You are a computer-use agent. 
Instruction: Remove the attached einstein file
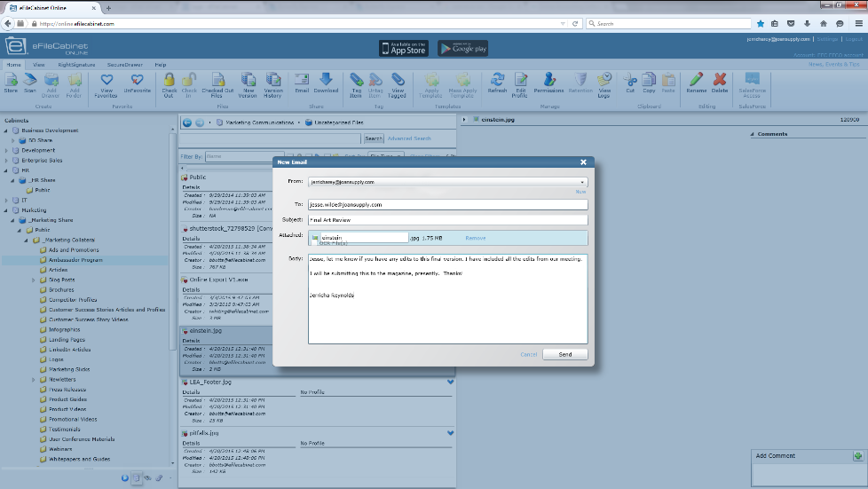pyautogui.click(x=476, y=238)
